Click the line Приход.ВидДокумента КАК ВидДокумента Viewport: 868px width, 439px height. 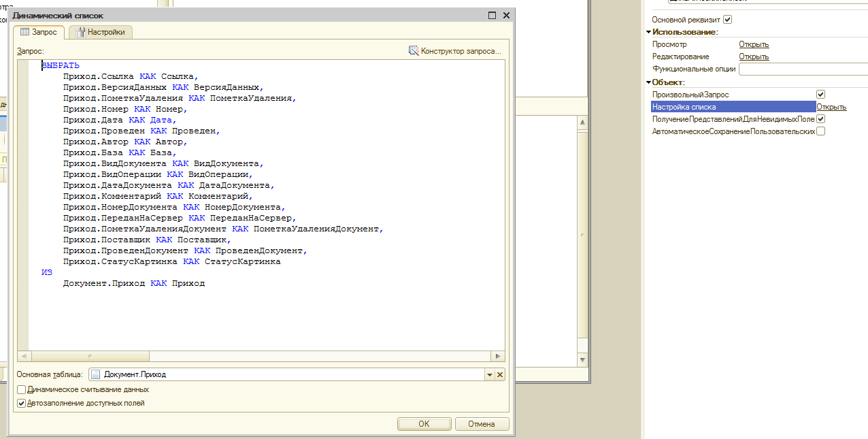163,163
